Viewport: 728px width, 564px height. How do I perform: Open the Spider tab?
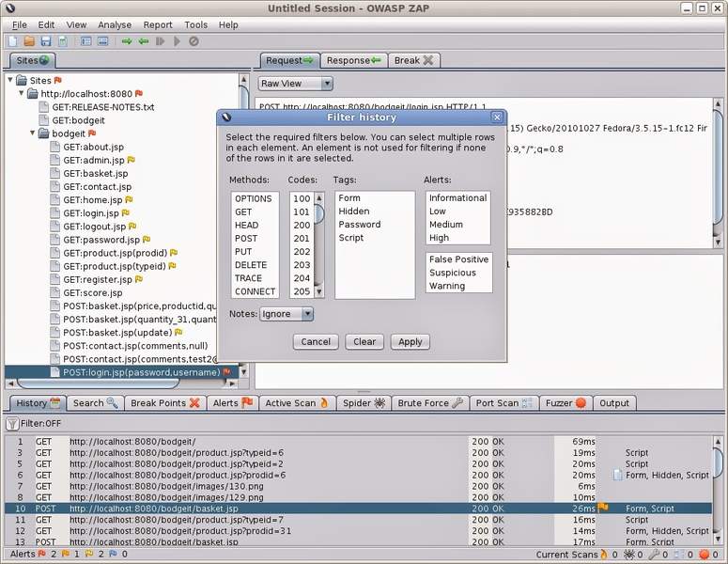[x=364, y=403]
